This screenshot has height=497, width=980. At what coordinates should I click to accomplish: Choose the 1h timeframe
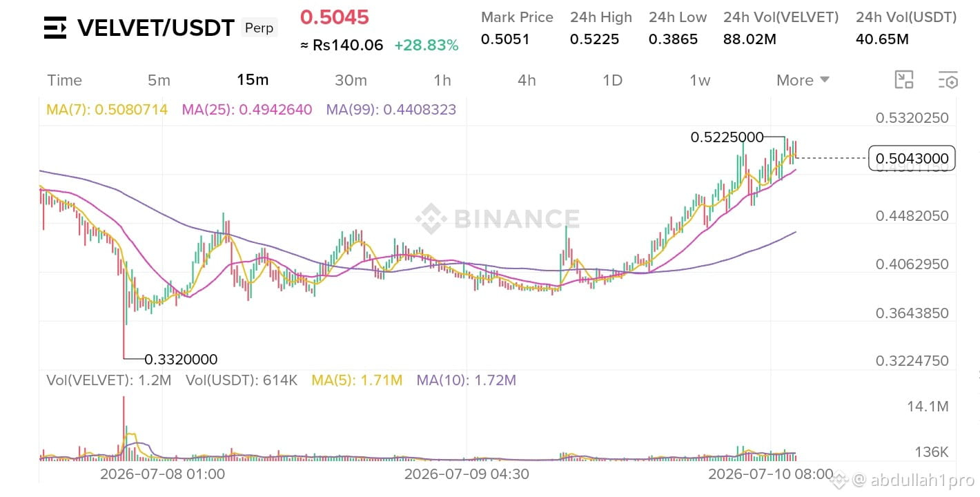pyautogui.click(x=442, y=80)
